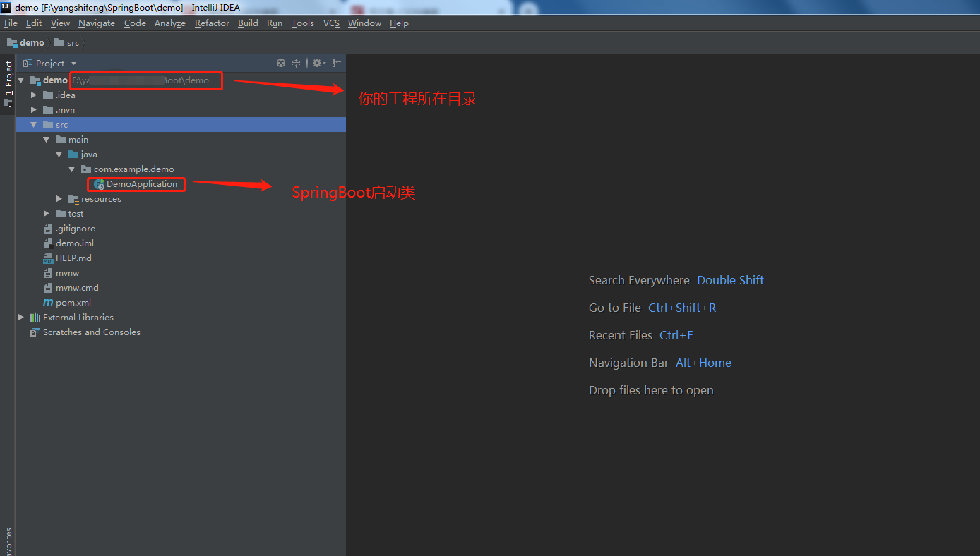This screenshot has width=980, height=556.
Task: Open the Help menu
Action: pyautogui.click(x=399, y=23)
